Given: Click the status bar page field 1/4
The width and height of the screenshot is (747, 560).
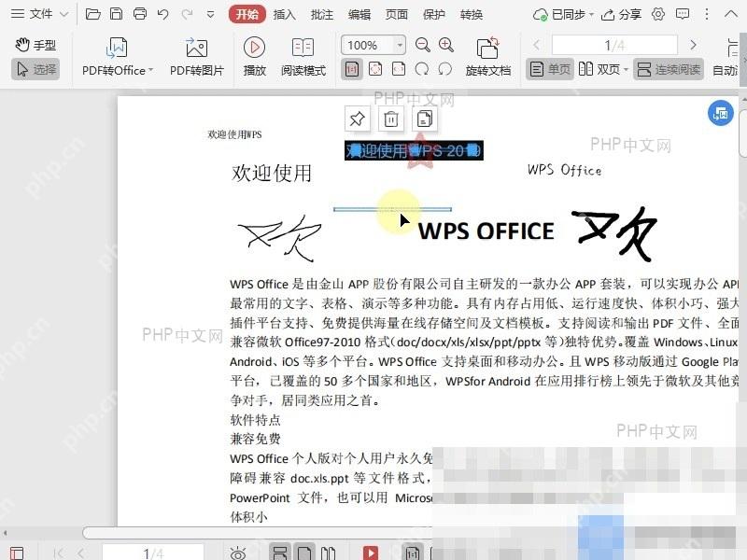Looking at the screenshot, I should (x=153, y=553).
